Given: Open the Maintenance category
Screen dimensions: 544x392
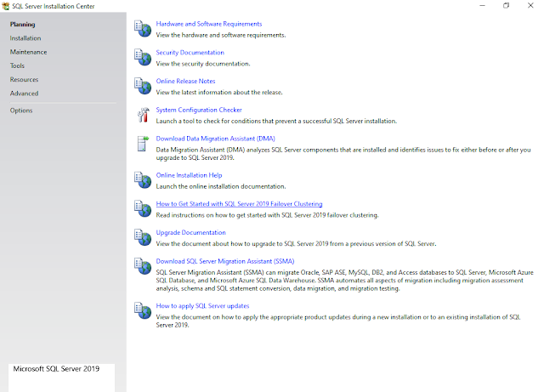Looking at the screenshot, I should point(28,52).
